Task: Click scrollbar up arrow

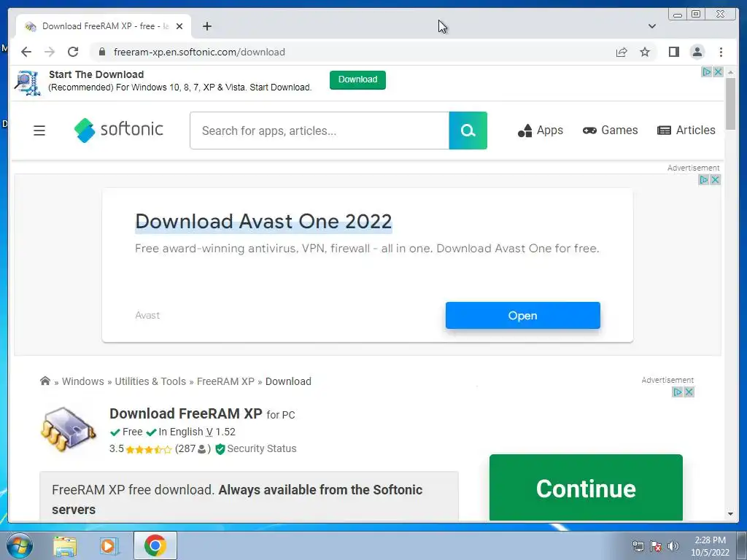Action: tap(730, 72)
